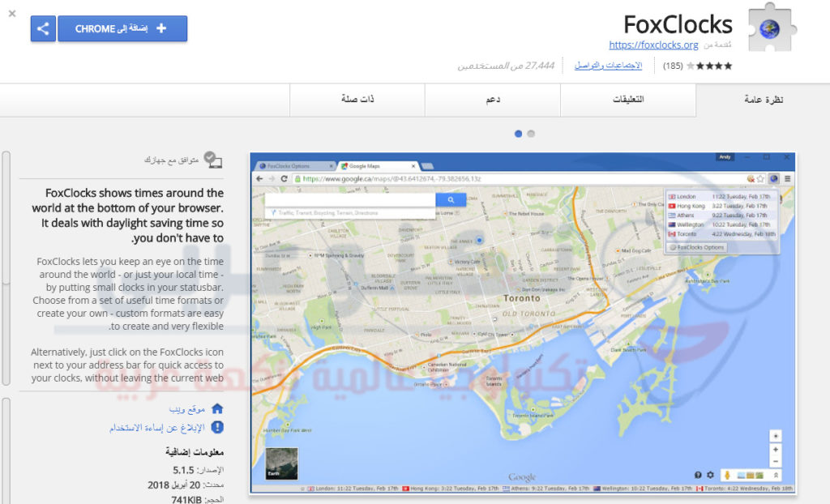The height and width of the screenshot is (504, 830).
Task: Close the extension details overlay
Action: point(12,13)
